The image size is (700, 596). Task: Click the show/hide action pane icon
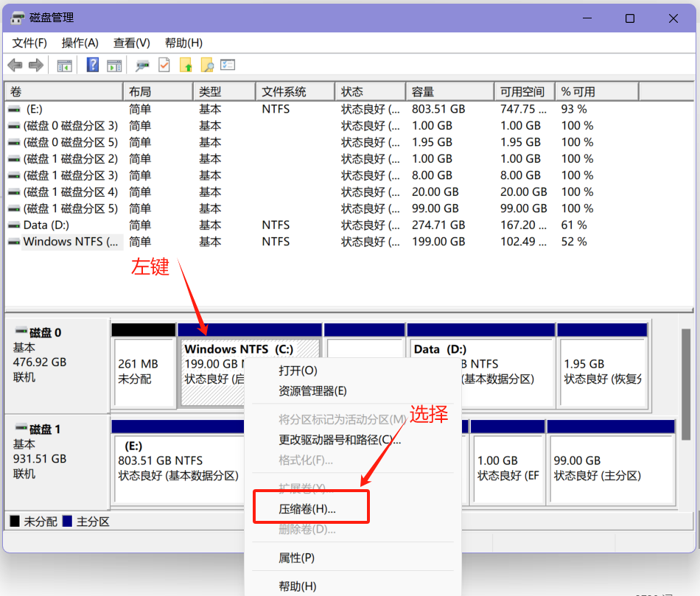(113, 66)
